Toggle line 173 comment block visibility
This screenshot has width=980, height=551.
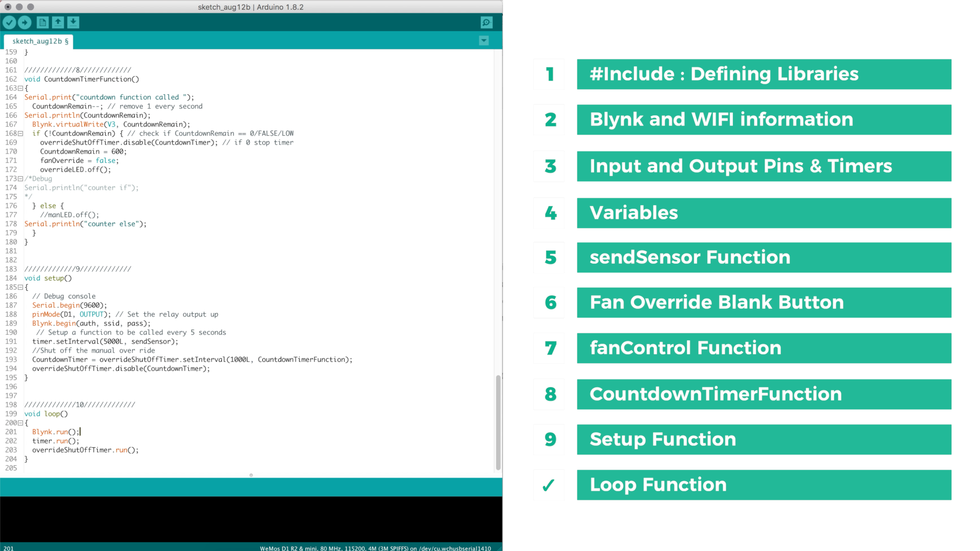19,178
